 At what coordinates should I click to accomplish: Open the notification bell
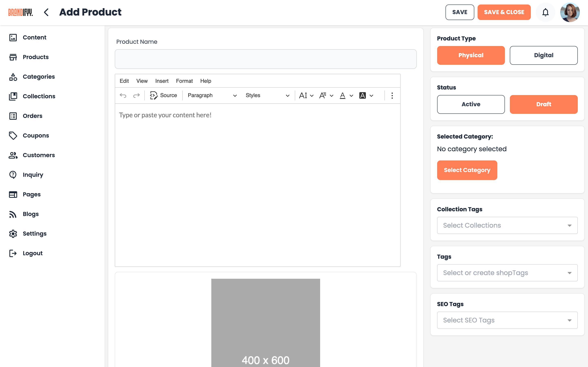pyautogui.click(x=545, y=12)
